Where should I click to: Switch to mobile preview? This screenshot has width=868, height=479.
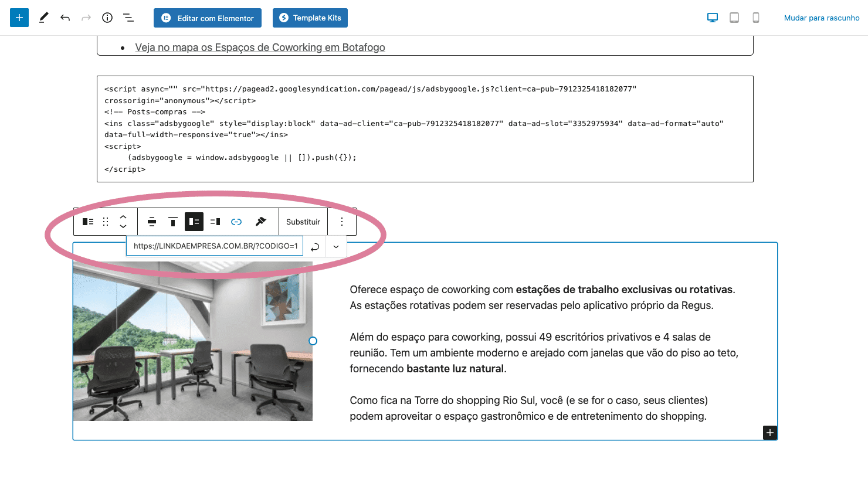pos(756,18)
